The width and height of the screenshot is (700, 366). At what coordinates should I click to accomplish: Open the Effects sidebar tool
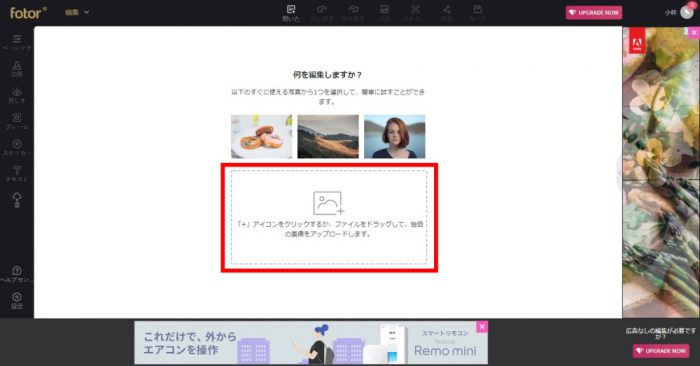tap(17, 69)
